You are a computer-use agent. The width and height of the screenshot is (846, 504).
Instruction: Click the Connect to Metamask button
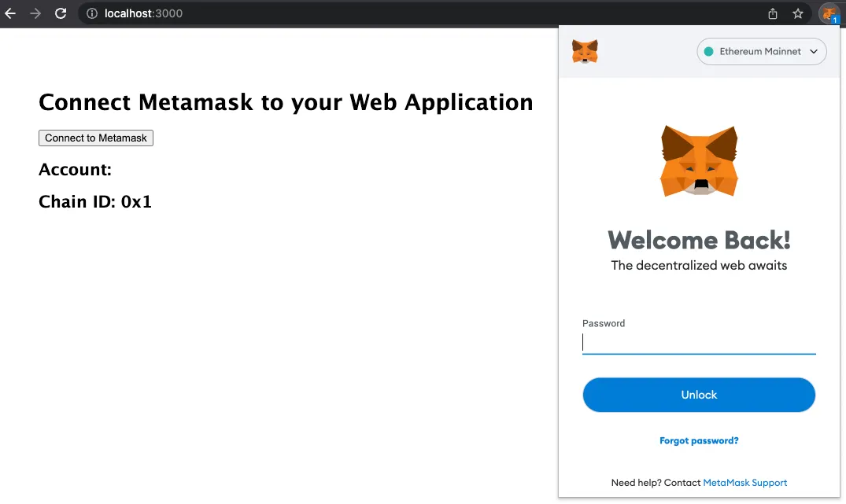[96, 138]
